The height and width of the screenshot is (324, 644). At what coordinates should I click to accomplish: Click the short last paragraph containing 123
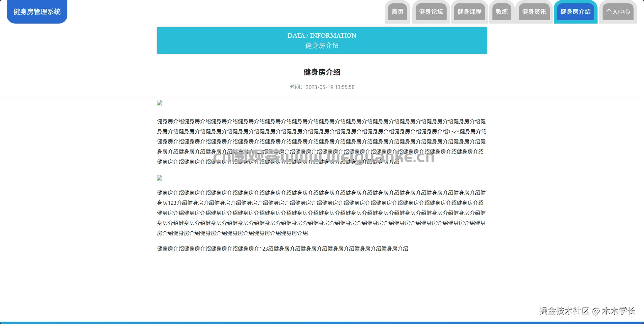[x=282, y=249]
